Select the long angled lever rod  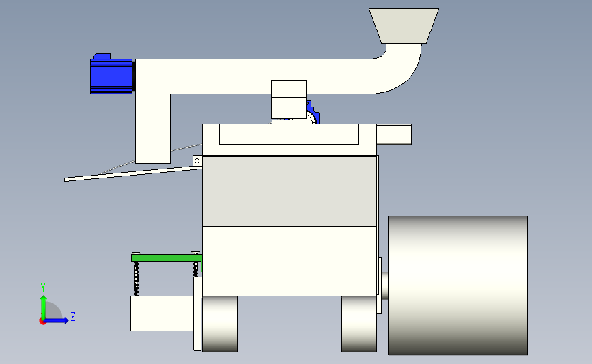133,173
